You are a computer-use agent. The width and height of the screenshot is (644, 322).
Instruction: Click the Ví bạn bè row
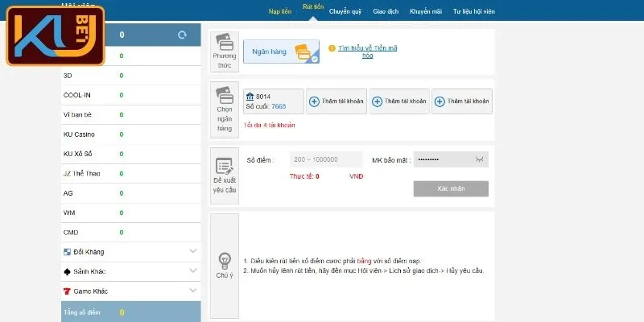(x=131, y=115)
